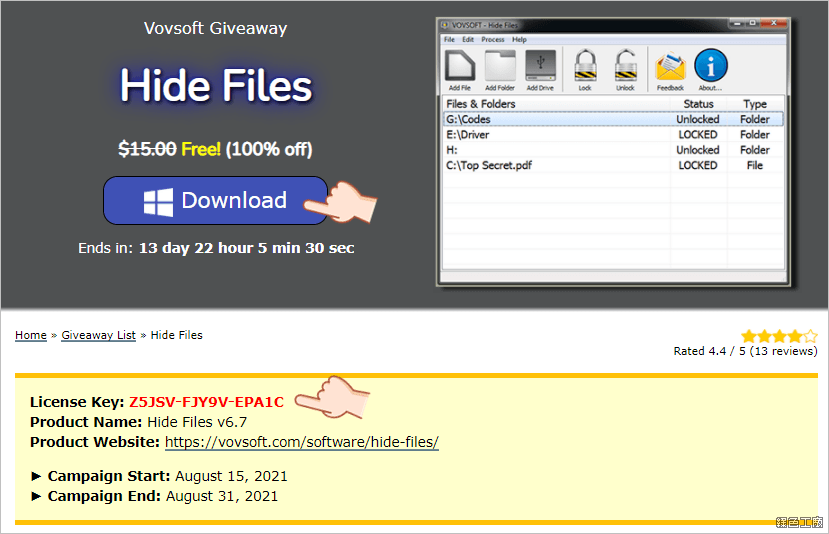
Task: Click the LOCKED status of E:\Driver
Action: (x=698, y=135)
